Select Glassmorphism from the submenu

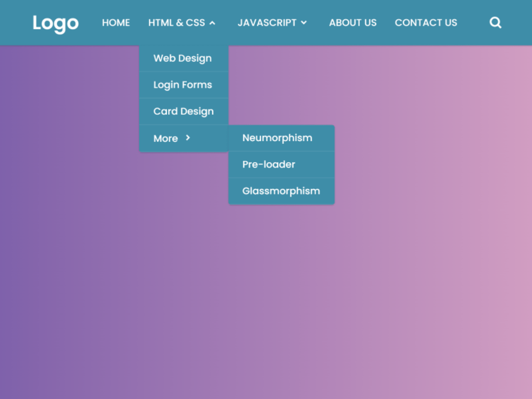coord(281,191)
